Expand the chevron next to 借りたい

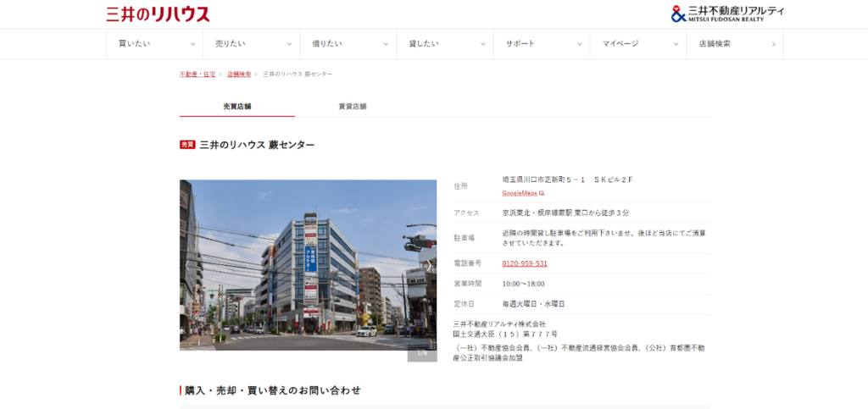[x=386, y=44]
